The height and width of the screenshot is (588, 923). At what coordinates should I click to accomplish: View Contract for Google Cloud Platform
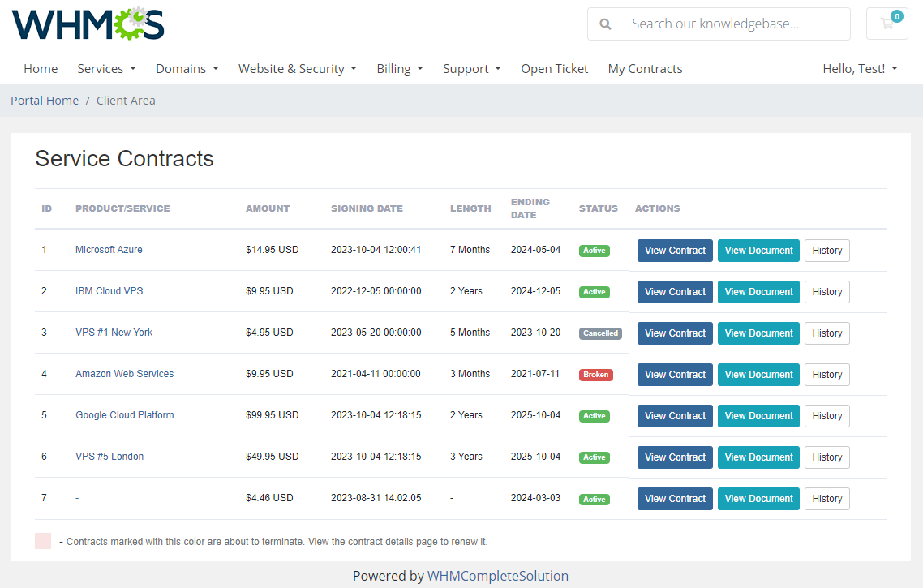coord(675,415)
